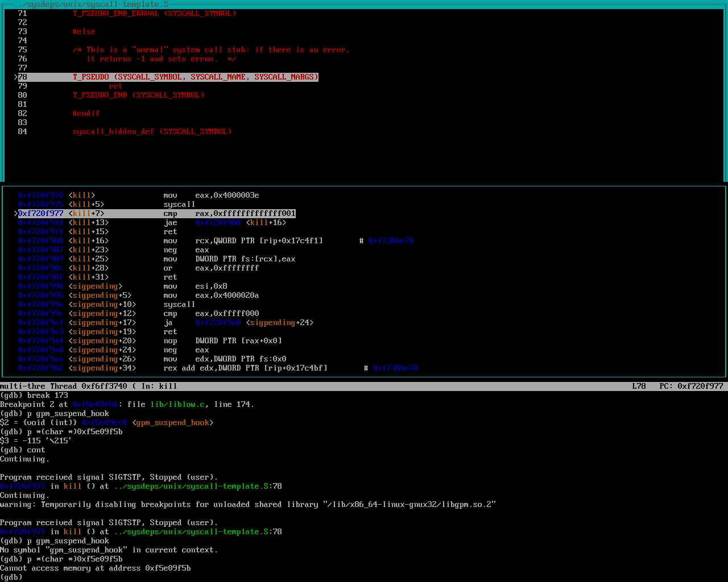Select the nop instruction at sigpending+20
This screenshot has height=582, width=728.
pyautogui.click(x=170, y=340)
